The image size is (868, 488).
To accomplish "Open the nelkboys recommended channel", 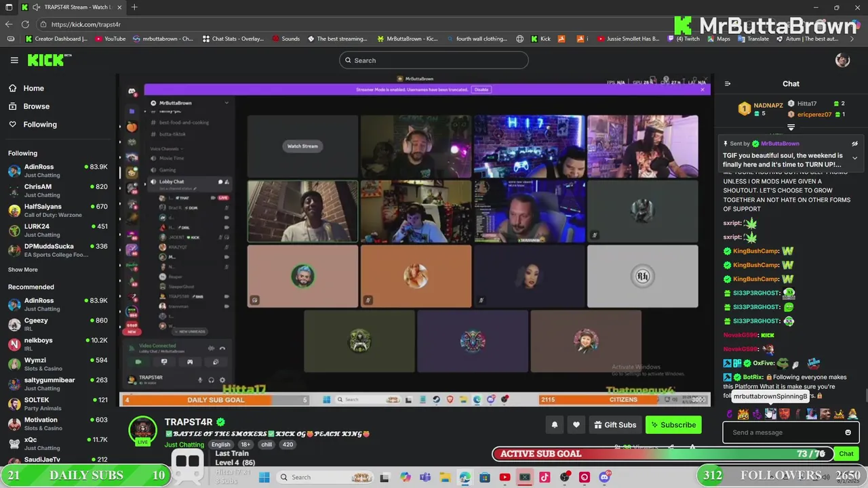I will point(58,344).
